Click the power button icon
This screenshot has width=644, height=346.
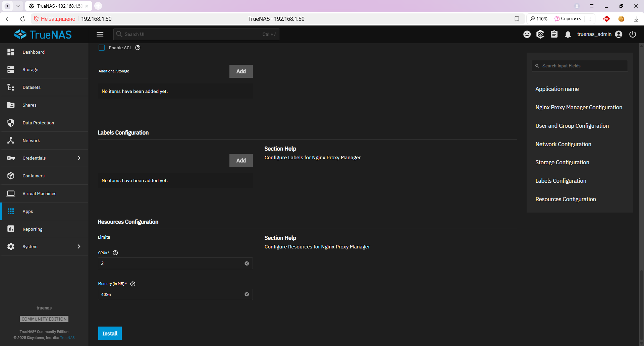coord(633,34)
